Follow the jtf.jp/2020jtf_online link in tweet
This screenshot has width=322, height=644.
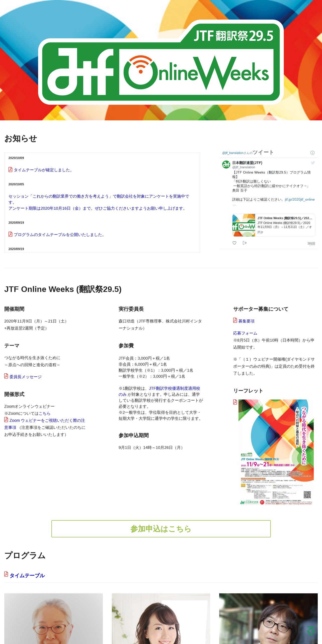300,199
